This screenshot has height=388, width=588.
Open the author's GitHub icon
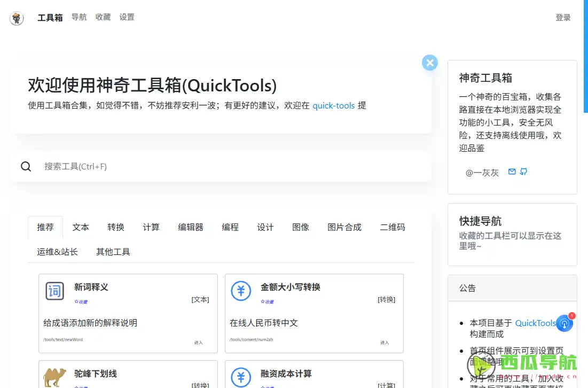pyautogui.click(x=523, y=172)
